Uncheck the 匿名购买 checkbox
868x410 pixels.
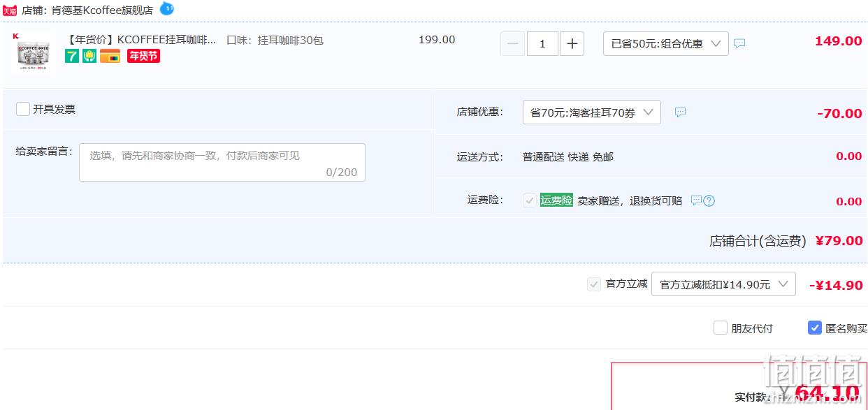(x=815, y=328)
